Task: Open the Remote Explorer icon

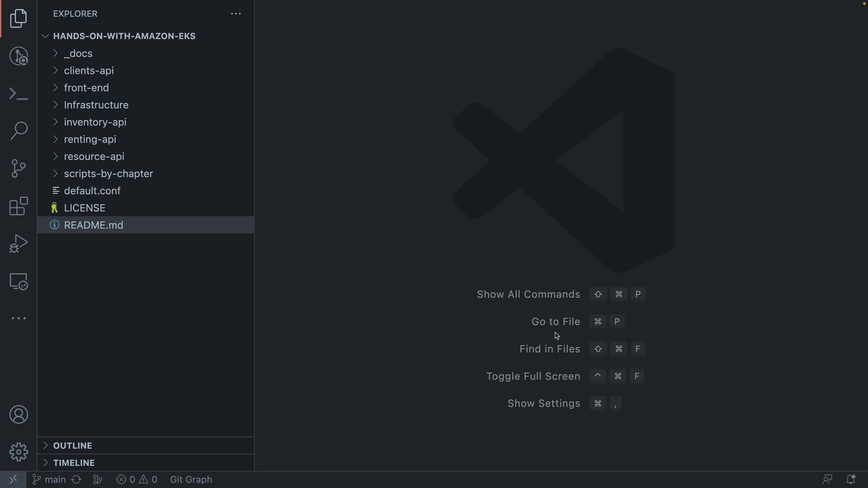Action: coord(19,281)
